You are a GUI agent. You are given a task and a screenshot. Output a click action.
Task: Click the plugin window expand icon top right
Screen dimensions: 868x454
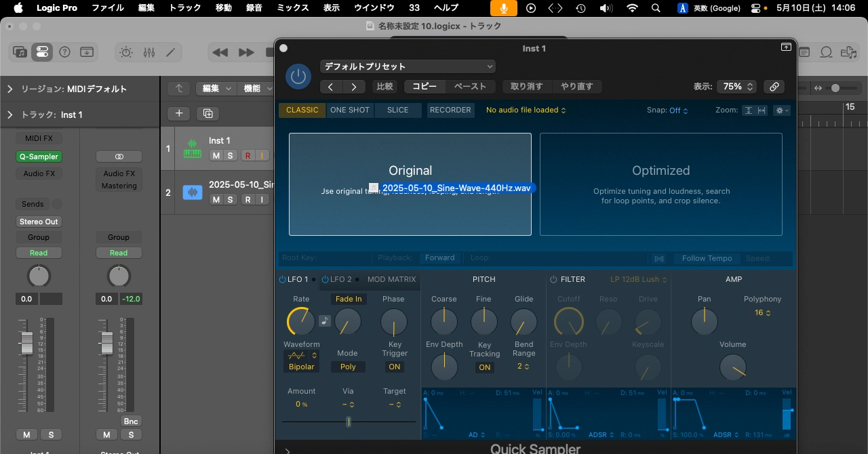[786, 47]
